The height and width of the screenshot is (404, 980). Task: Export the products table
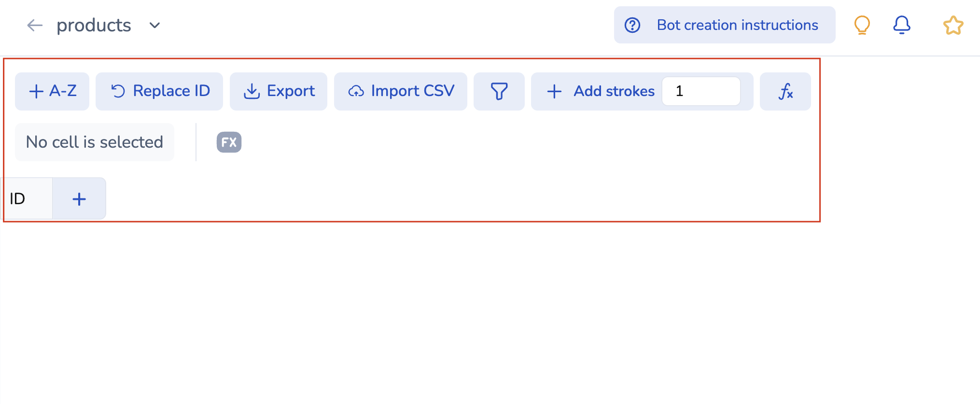[279, 91]
